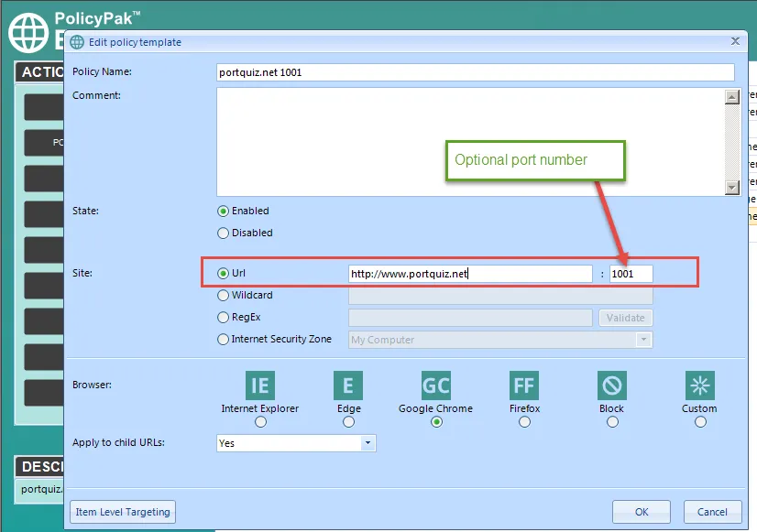757x532 pixels.
Task: Click the Block browser icon
Action: tap(611, 385)
